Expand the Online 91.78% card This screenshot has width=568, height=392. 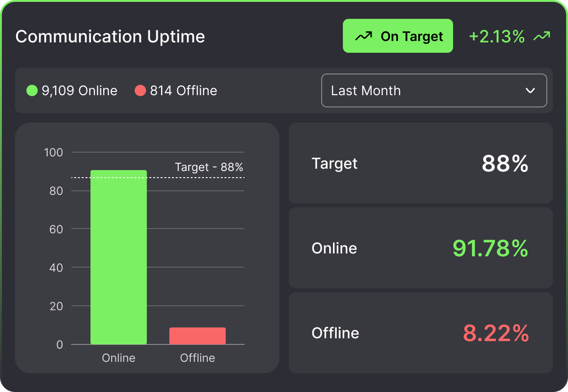tap(421, 248)
